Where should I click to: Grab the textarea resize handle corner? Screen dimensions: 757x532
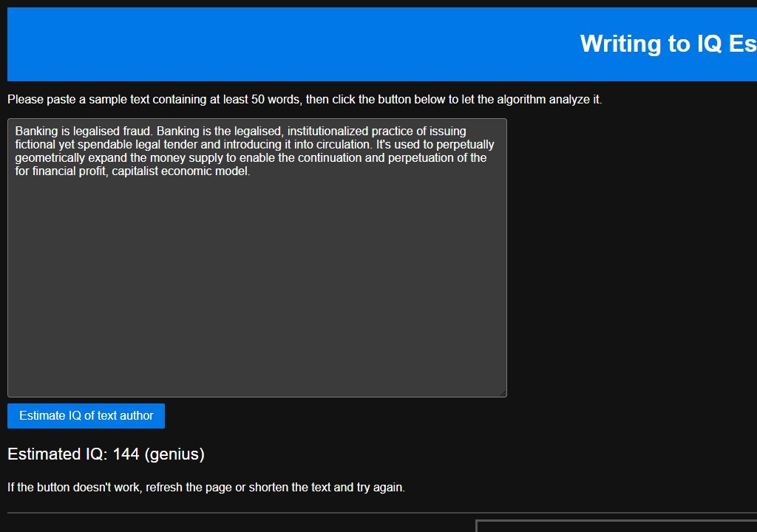point(503,393)
